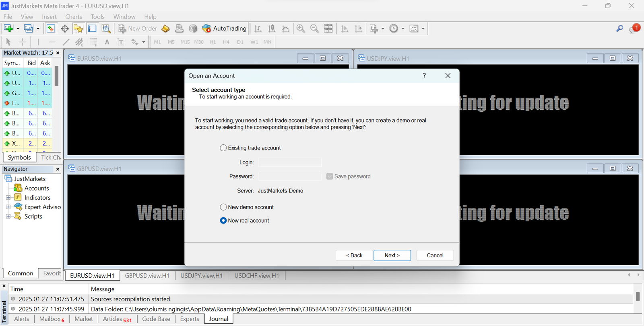
Task: Click the Next button
Action: tap(392, 255)
